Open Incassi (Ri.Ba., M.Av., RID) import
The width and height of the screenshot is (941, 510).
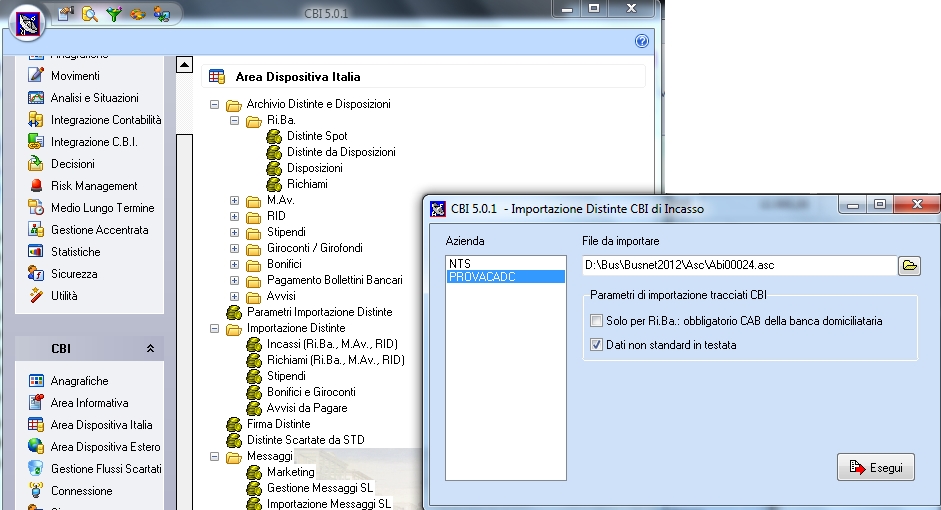(x=332, y=344)
